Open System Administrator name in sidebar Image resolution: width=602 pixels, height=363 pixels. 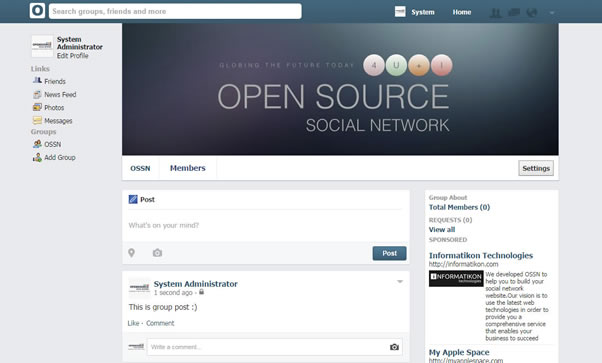pyautogui.click(x=79, y=43)
